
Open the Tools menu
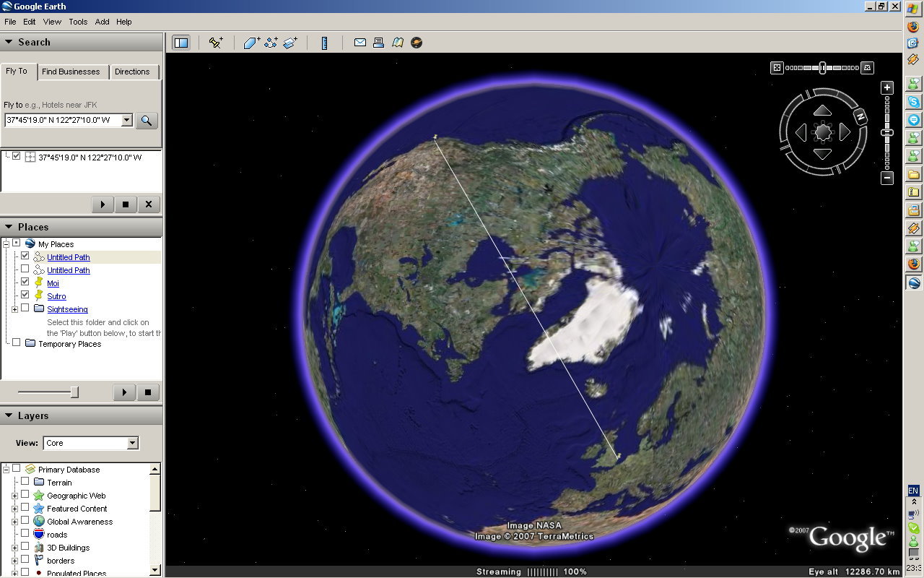(x=78, y=22)
